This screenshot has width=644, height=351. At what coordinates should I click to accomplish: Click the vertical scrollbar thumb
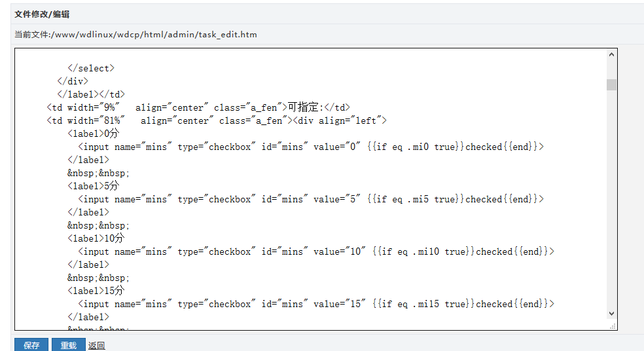pos(611,84)
